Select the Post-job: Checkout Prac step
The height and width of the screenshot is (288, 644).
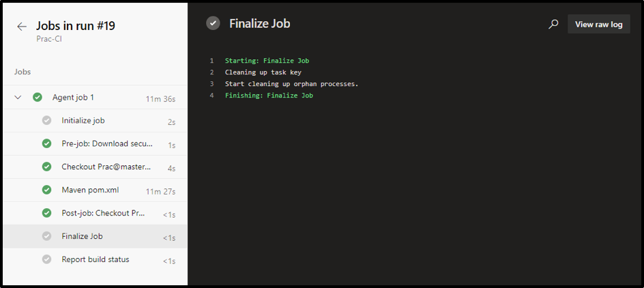[103, 213]
